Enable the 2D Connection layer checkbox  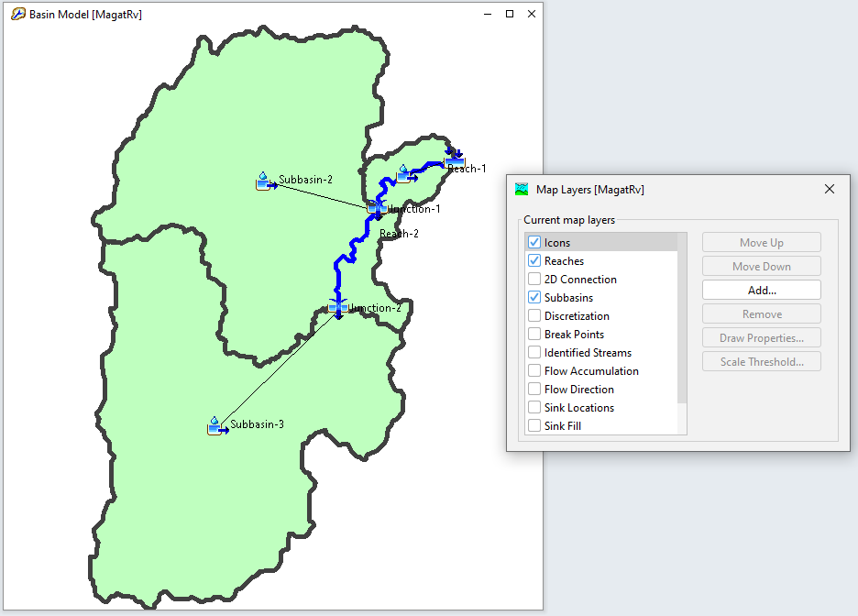click(534, 279)
